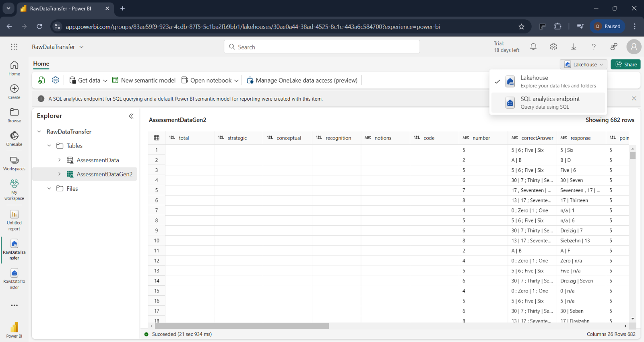Click the Power BI search box
Screen dimensions: 644x342
[322, 47]
